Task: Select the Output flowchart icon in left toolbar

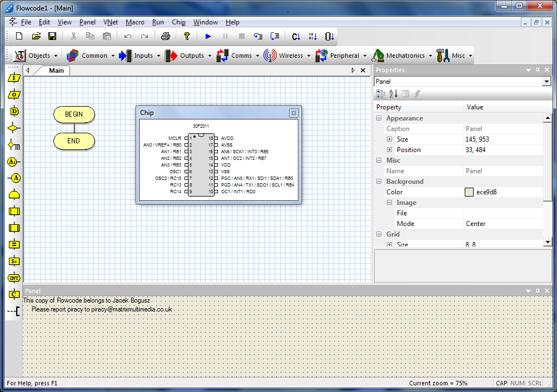Action: 14,95
